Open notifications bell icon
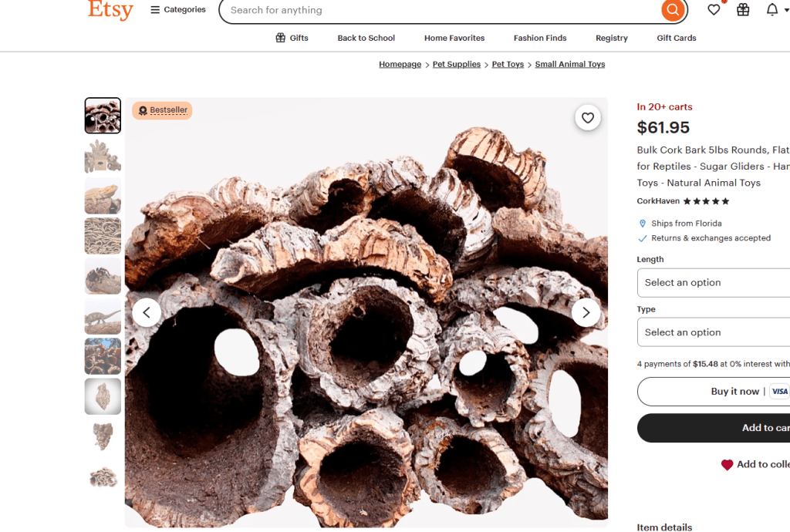 click(771, 10)
